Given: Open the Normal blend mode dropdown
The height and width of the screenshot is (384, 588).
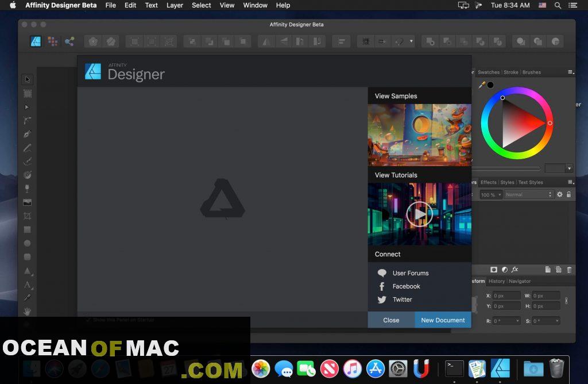Looking at the screenshot, I should [528, 194].
